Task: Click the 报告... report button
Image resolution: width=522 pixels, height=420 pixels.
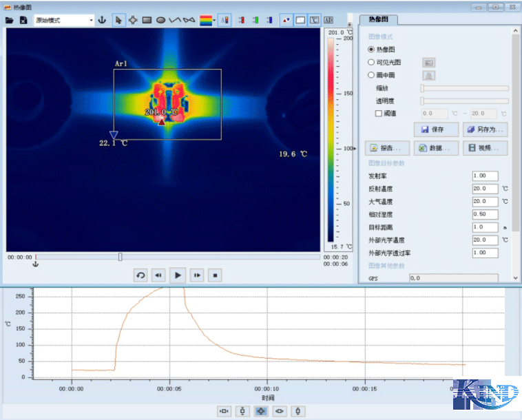Action: point(388,148)
